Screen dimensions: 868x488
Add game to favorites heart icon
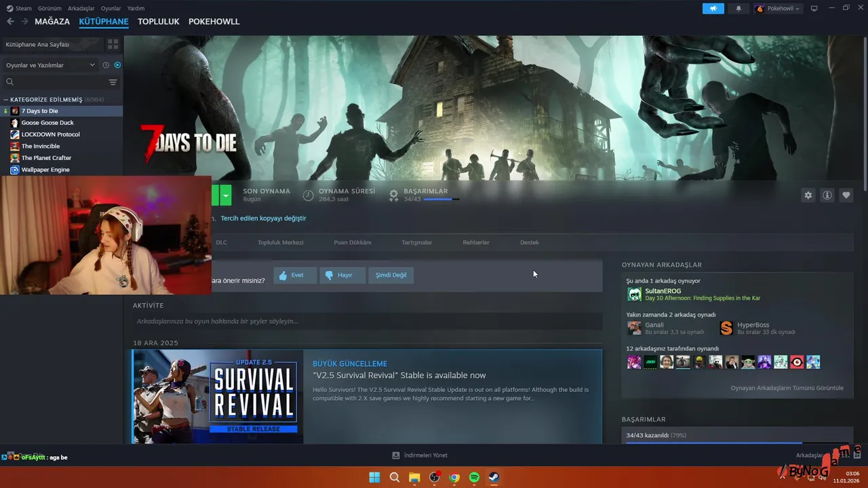point(846,195)
